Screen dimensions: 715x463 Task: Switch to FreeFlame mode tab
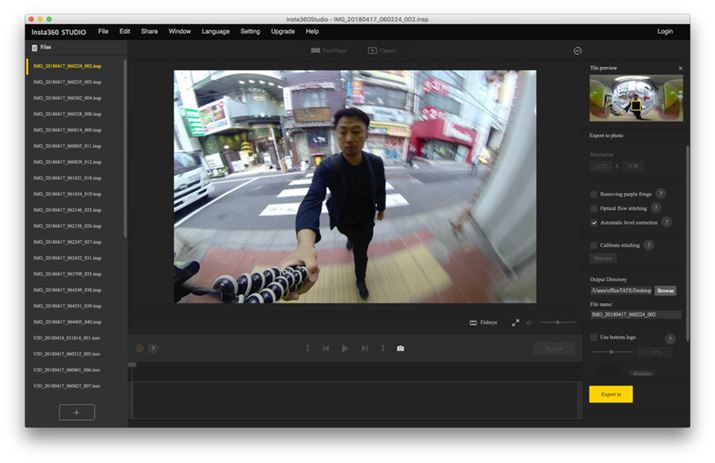328,51
